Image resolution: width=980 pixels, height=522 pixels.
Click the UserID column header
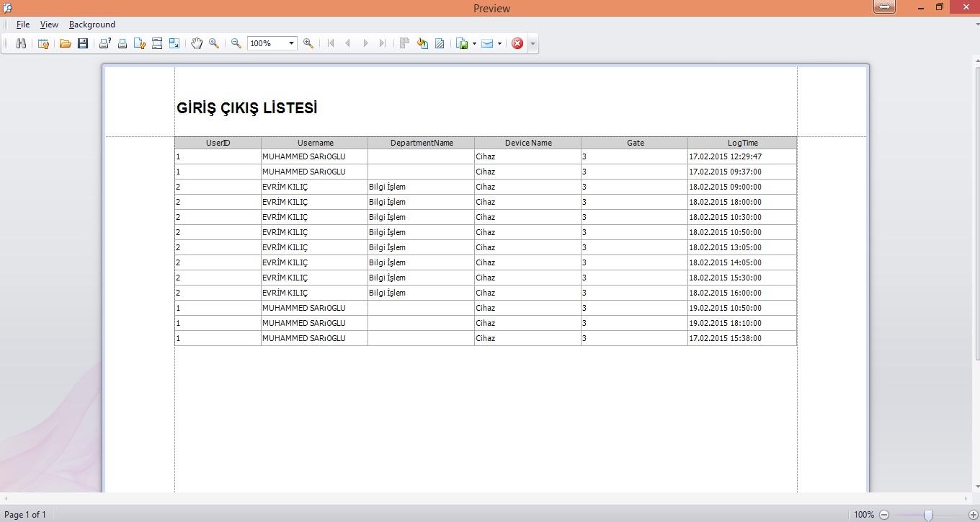point(218,143)
